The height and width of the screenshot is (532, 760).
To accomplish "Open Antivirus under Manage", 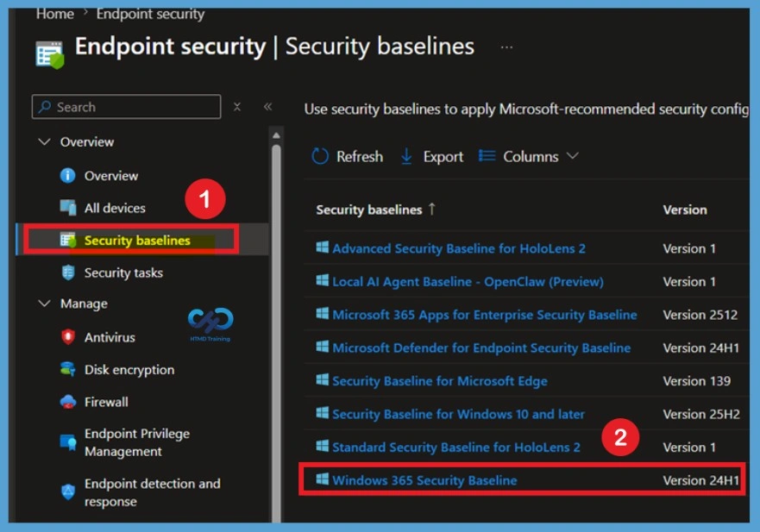I will point(110,337).
